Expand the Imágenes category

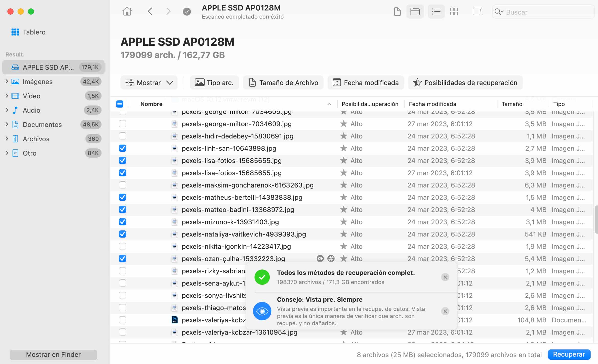pos(7,81)
